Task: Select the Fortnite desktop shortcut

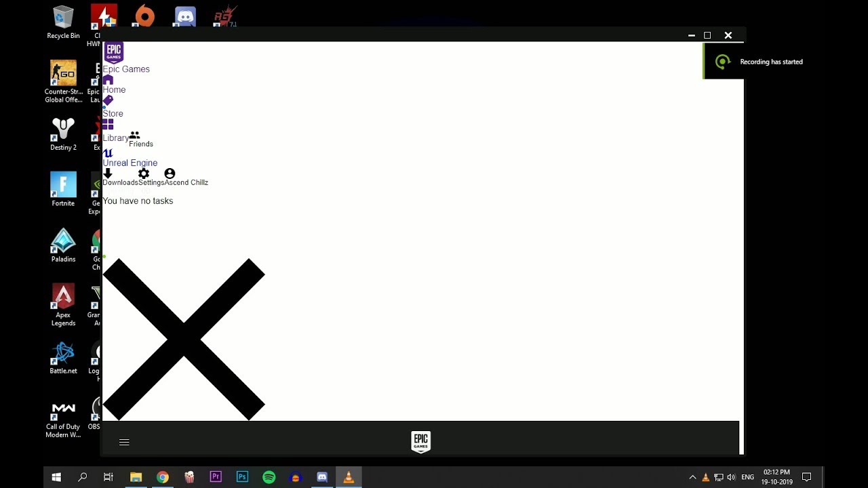Action: point(63,189)
